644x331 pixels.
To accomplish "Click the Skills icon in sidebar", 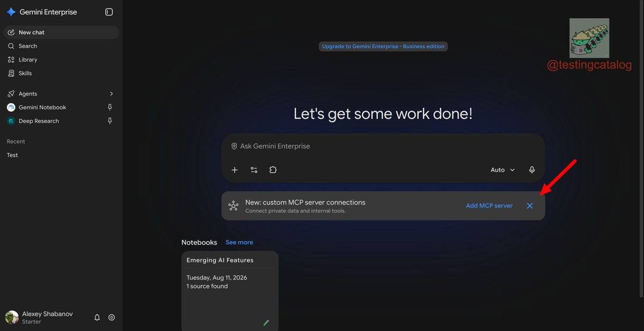I will coord(11,73).
